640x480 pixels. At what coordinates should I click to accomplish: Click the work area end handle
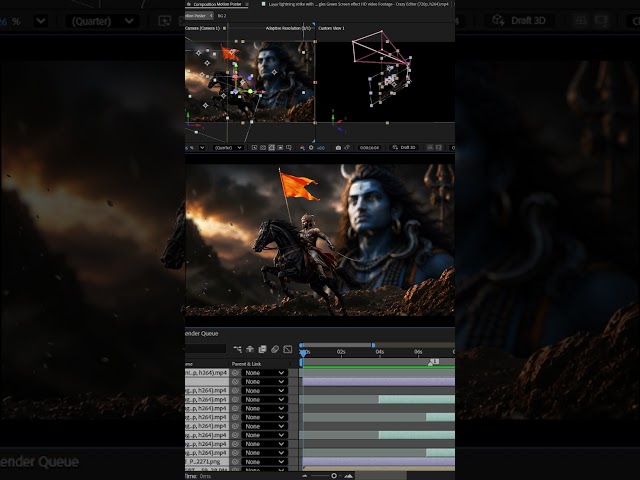point(373,345)
